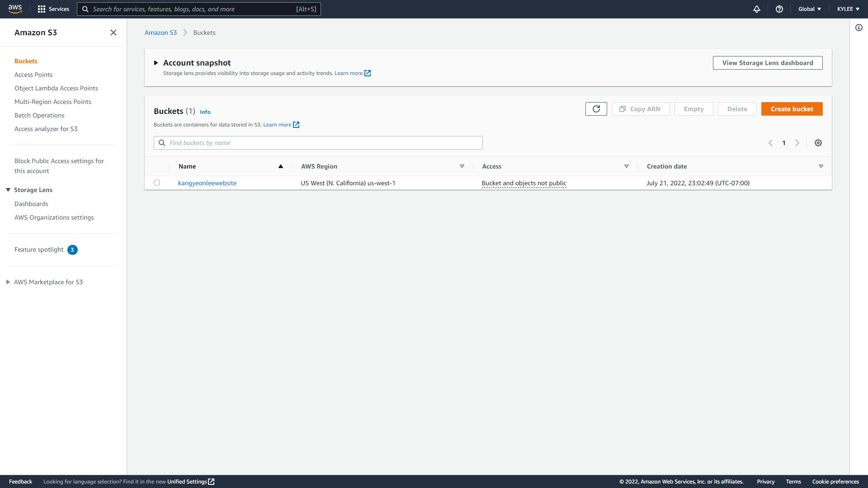Click the July 21, 2022 creation date cell
The image size is (868, 488).
698,183
